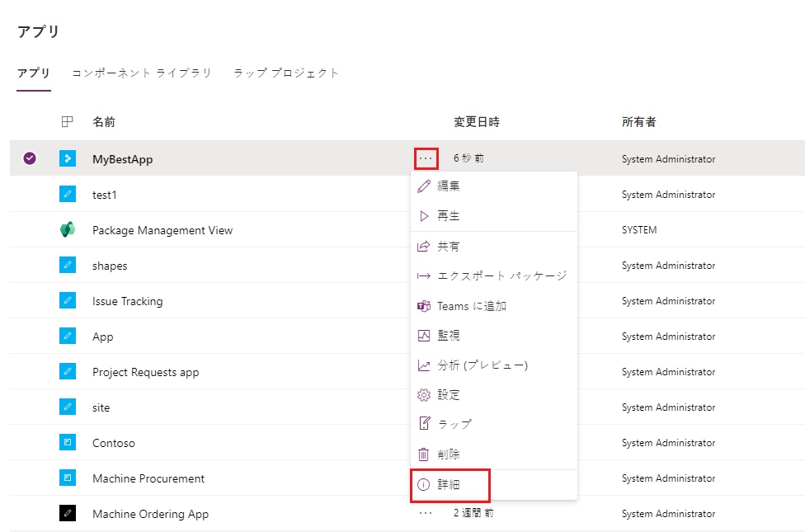
Task: Open more commands for Machine Ordering App
Action: pyautogui.click(x=426, y=513)
